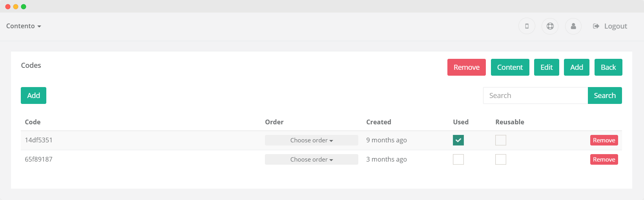The height and width of the screenshot is (200, 644).
Task: Open the user profile icon
Action: click(573, 26)
